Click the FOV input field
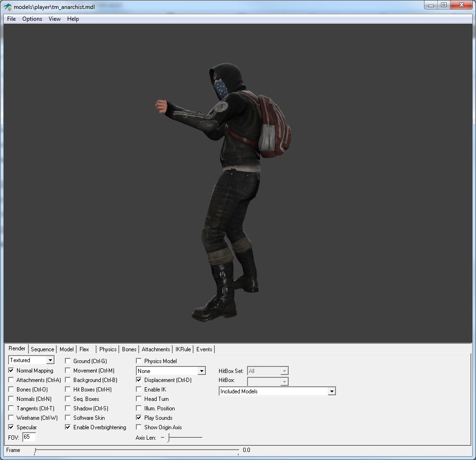476x460 pixels. click(28, 437)
